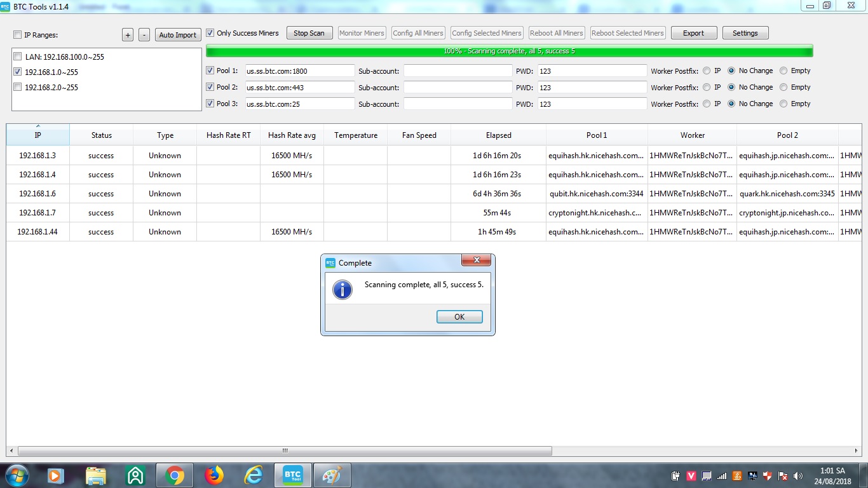Click the orange Java tray icon
Image resolution: width=868 pixels, height=488 pixels.
737,476
